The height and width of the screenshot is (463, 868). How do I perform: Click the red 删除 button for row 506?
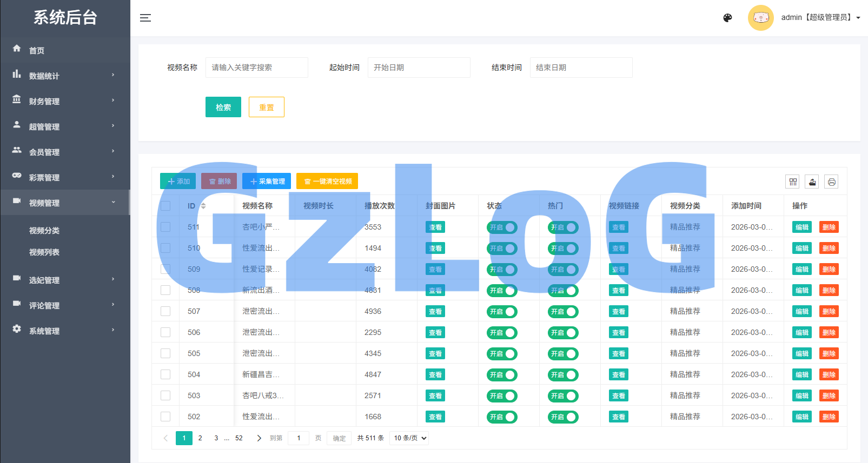(x=829, y=333)
